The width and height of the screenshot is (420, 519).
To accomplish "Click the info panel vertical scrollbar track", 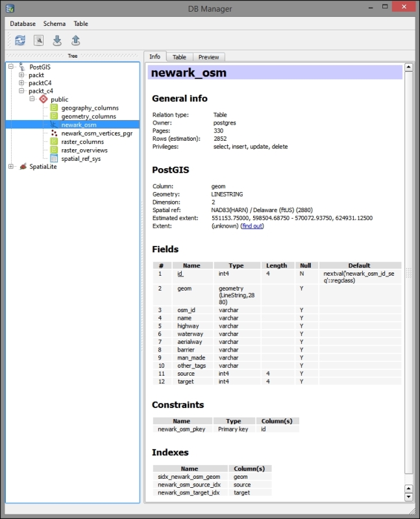I will pyautogui.click(x=409, y=272).
